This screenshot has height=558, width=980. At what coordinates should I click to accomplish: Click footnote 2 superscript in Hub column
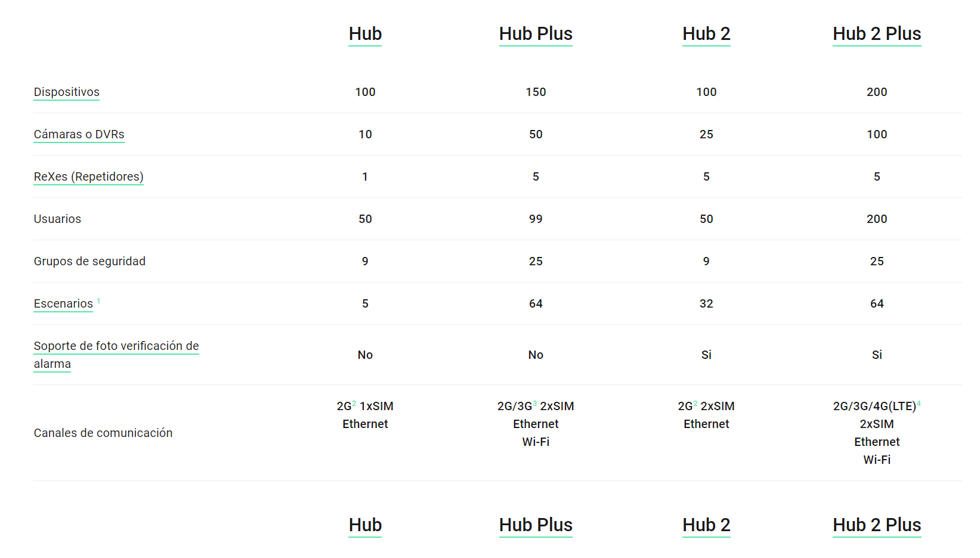click(x=354, y=404)
